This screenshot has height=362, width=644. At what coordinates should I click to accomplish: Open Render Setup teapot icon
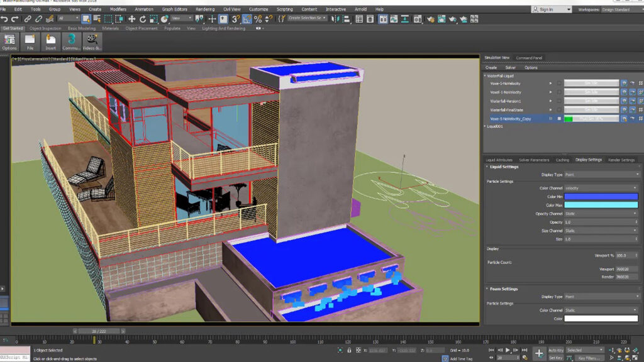point(430,19)
